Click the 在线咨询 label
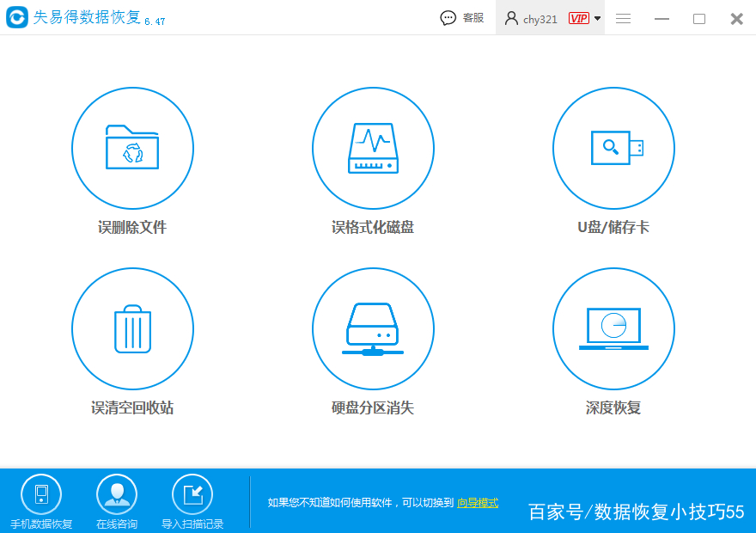756x533 pixels. point(117,524)
